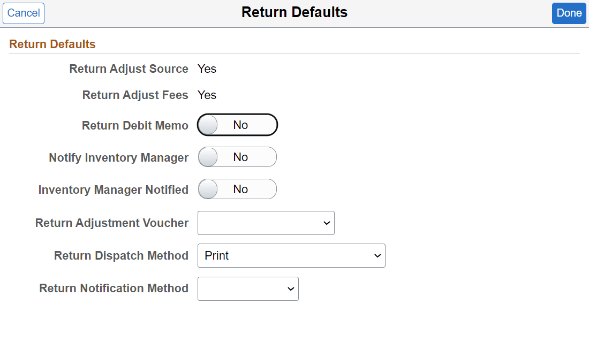Click the Return Adjust Source label
Screen dimensions: 589x364
point(129,69)
